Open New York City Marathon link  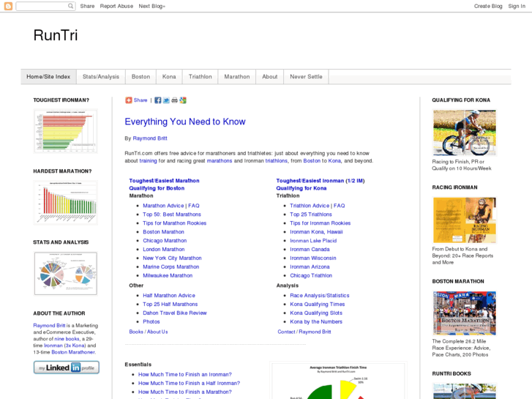(x=172, y=258)
